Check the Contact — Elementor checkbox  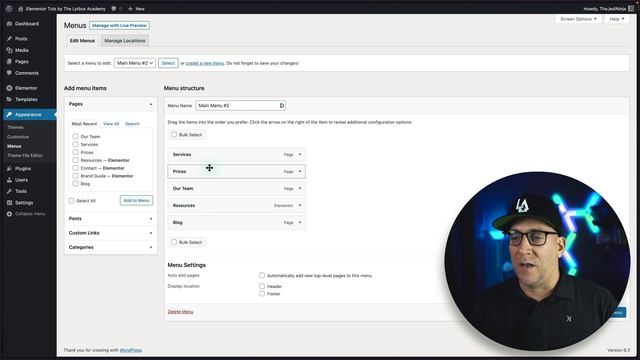[x=76, y=168]
